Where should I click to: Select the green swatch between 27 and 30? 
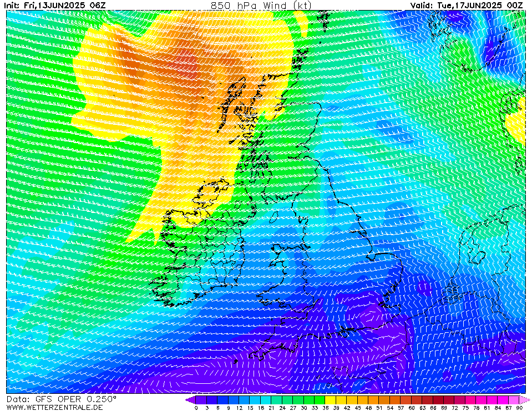click(x=298, y=400)
